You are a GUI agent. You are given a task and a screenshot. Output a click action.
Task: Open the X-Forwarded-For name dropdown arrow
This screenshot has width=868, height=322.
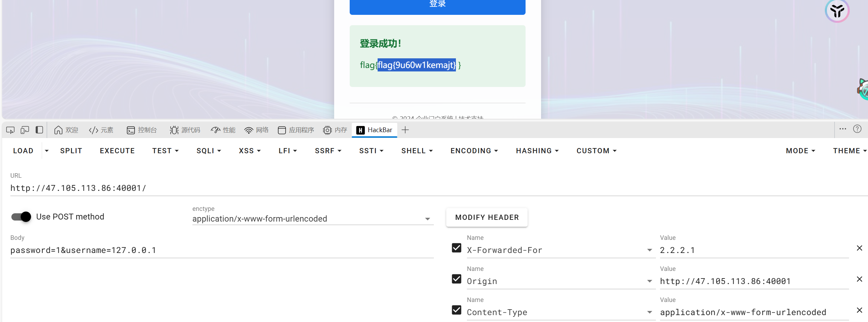[x=649, y=250]
